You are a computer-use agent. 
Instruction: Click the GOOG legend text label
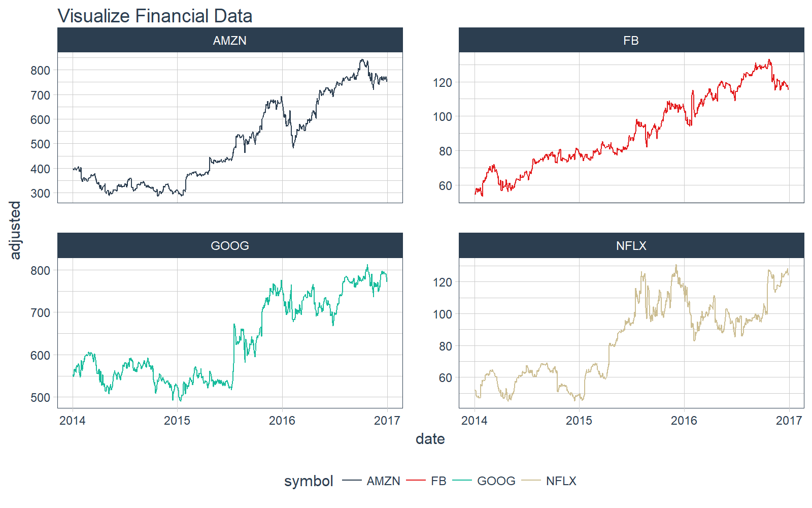click(496, 481)
